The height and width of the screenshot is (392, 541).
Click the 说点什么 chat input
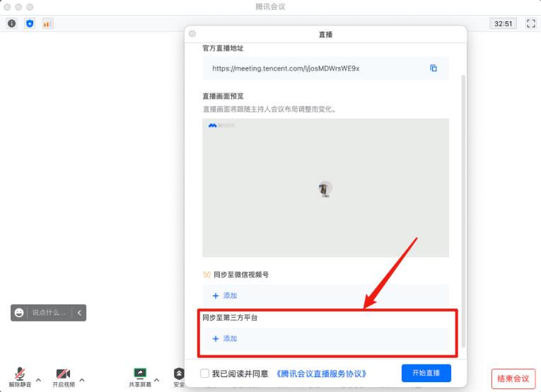49,313
